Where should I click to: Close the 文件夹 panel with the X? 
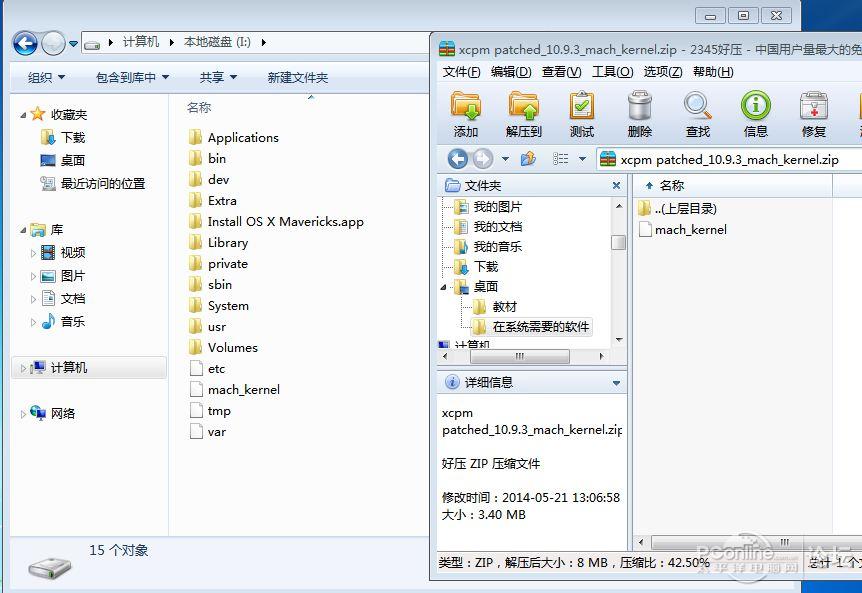[x=616, y=186]
